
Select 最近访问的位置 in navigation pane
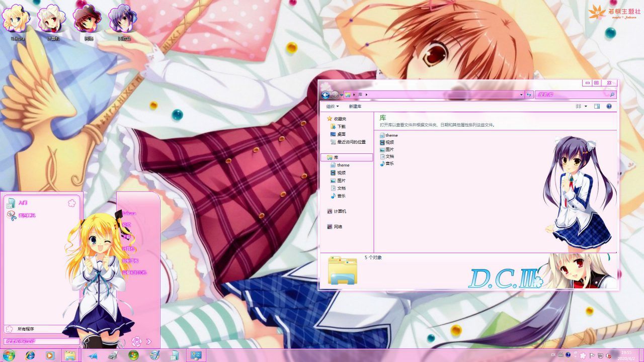[348, 142]
